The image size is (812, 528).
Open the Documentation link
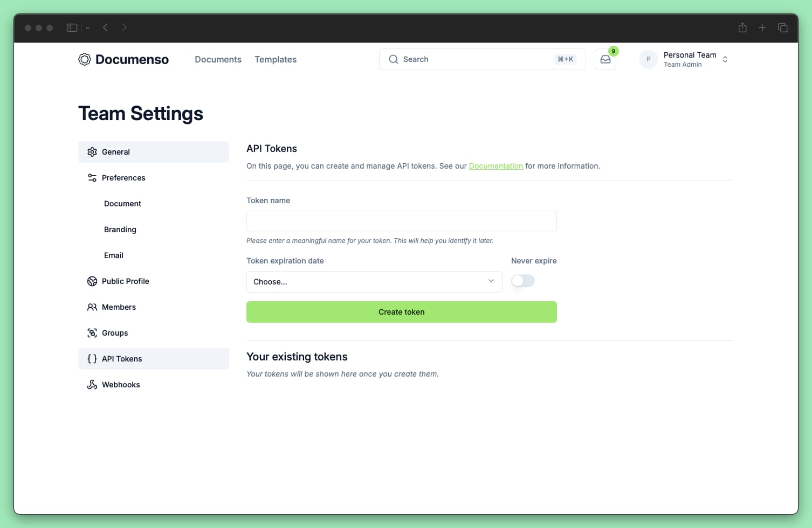tap(496, 165)
